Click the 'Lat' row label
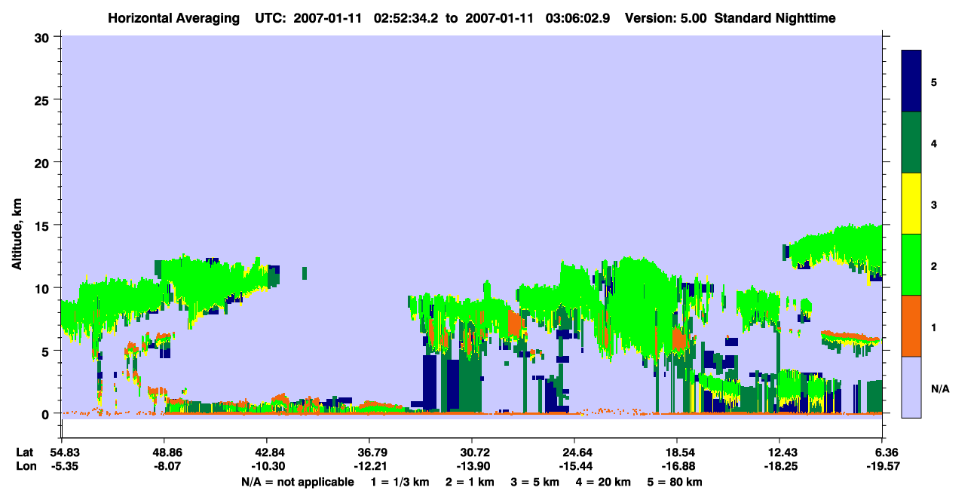Viewport: 980px width, 503px height. [x=25, y=452]
